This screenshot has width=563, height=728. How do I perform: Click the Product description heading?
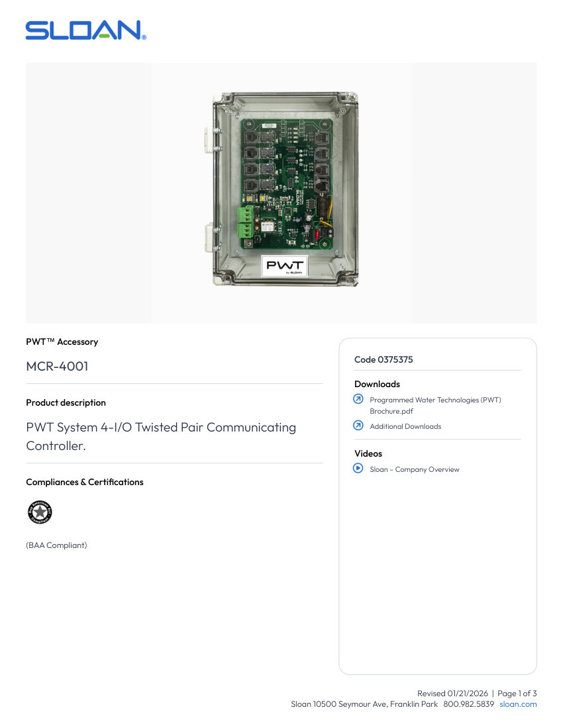(66, 402)
